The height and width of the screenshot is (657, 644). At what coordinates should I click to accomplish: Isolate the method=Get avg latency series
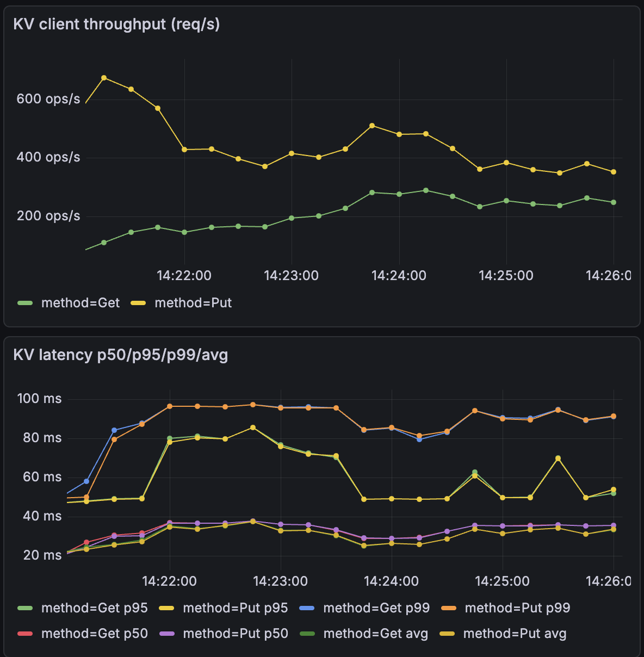click(375, 634)
